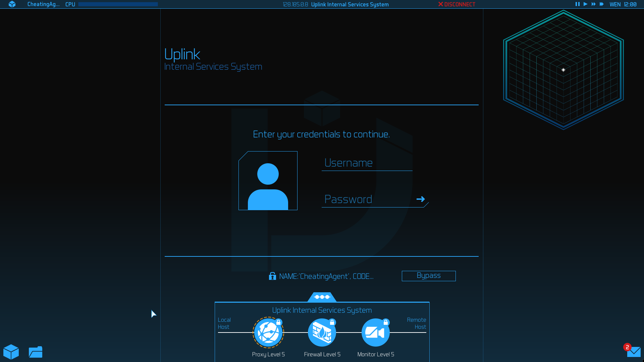Viewport: 644px width, 362px height.
Task: Set fast forward speed
Action: [x=593, y=4]
